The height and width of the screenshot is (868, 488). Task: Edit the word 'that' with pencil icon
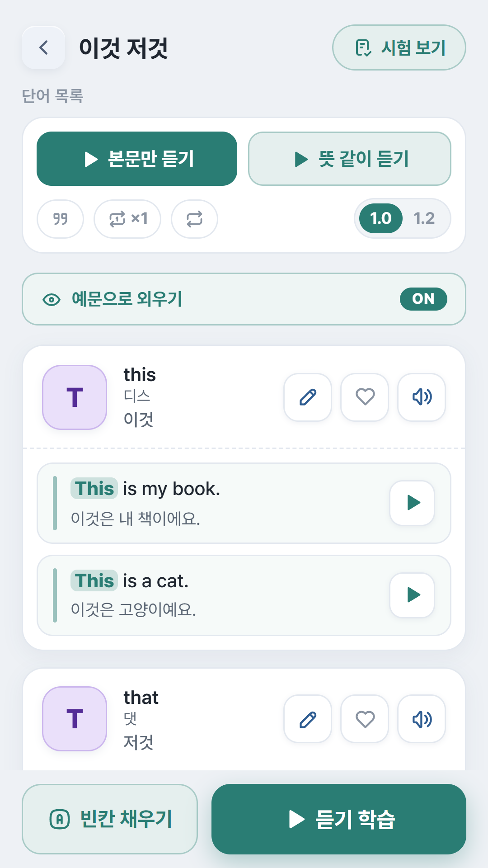click(308, 719)
